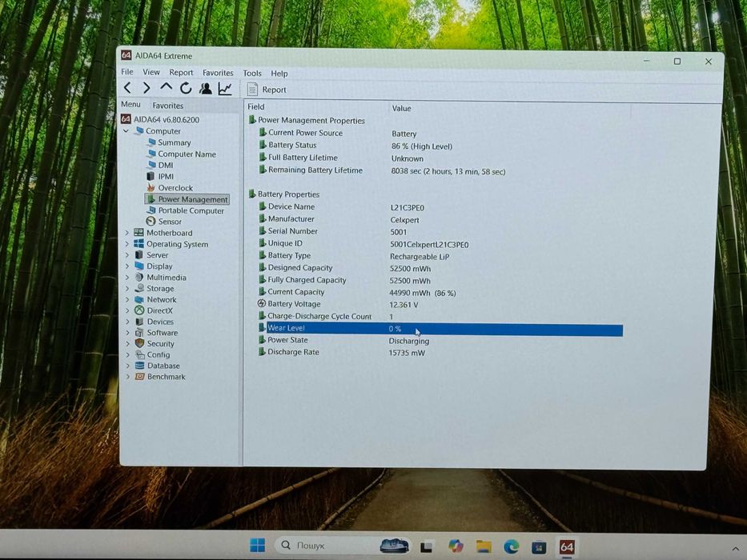Go back with the left arrow toolbar icon
The image size is (747, 560).
127,88
